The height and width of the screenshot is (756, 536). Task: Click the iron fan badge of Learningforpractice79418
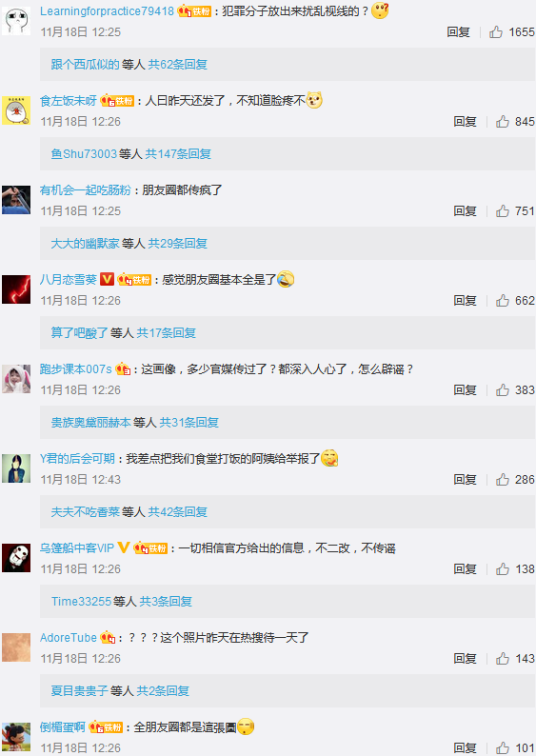coord(195,11)
